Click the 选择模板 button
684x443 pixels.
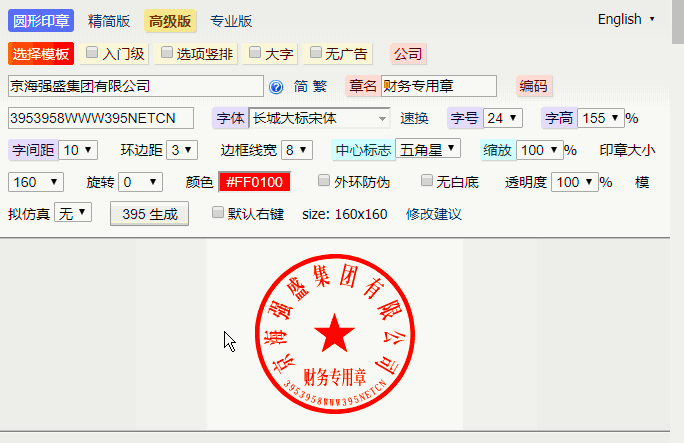click(41, 54)
